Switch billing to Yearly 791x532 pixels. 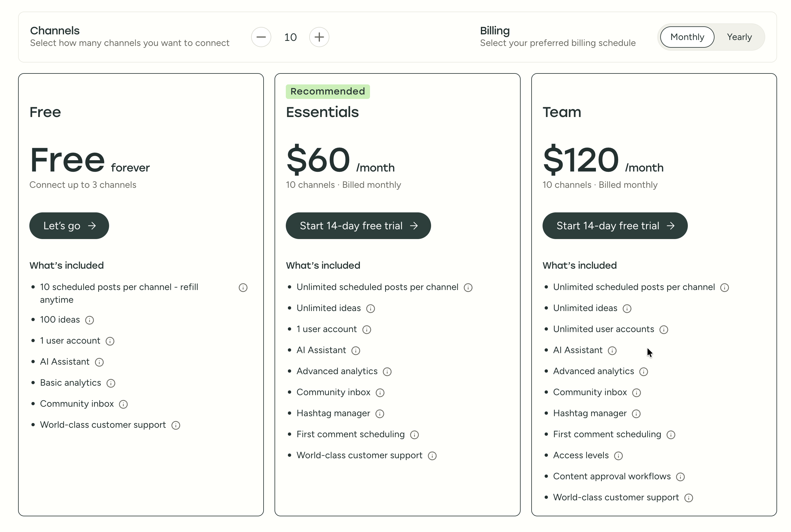[x=739, y=37]
